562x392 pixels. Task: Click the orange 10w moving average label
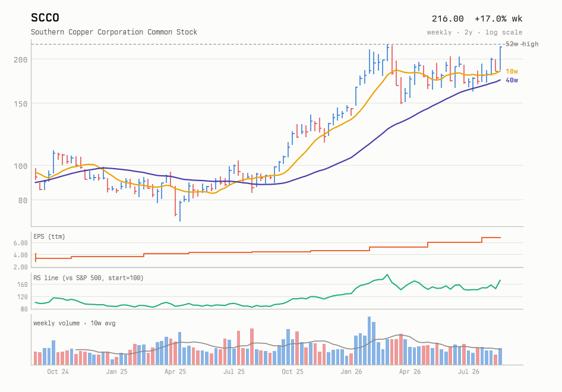tap(512, 71)
